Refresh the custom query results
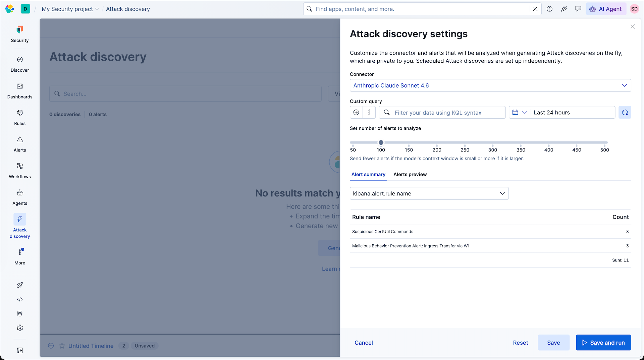This screenshot has width=644, height=360. 625,113
